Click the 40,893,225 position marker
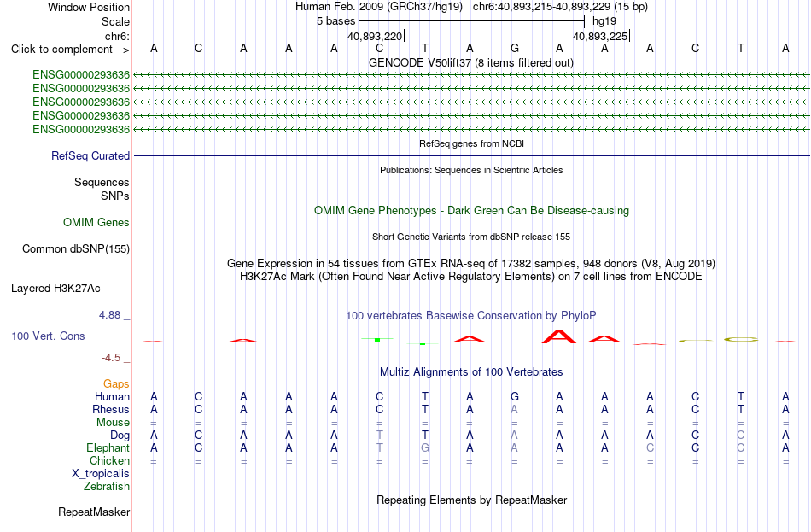 [x=600, y=36]
